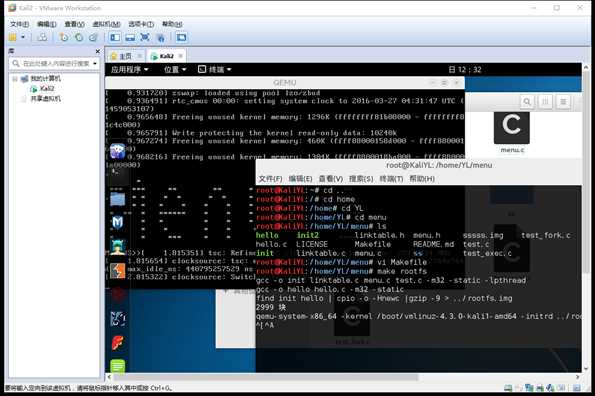The image size is (595, 396).
Task: Open the terminal 终端(T) menu
Action: 391,179
